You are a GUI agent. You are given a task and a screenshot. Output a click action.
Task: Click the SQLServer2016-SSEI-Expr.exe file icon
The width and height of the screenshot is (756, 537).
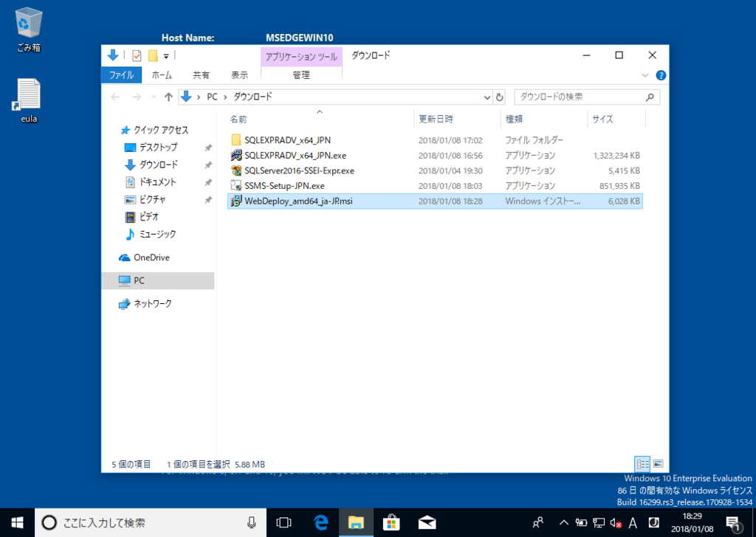point(236,170)
